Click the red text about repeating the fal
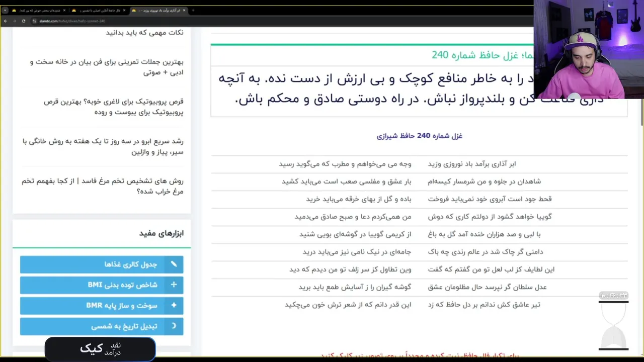 420,355
